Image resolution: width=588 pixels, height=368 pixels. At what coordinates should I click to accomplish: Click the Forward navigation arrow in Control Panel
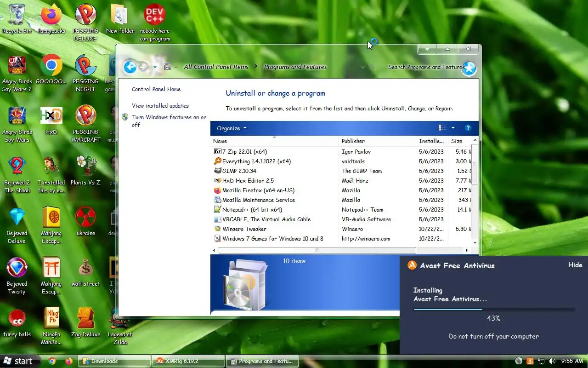click(x=143, y=67)
